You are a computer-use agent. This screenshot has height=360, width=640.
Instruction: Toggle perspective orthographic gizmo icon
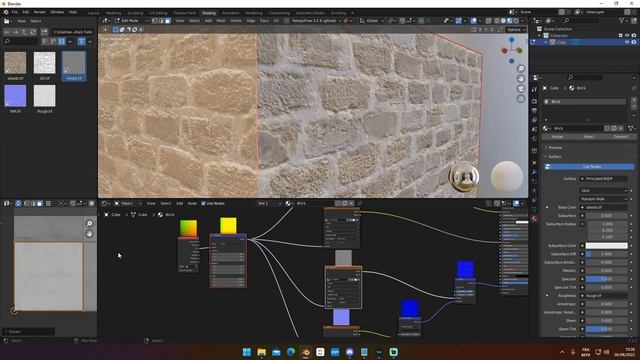521,99
